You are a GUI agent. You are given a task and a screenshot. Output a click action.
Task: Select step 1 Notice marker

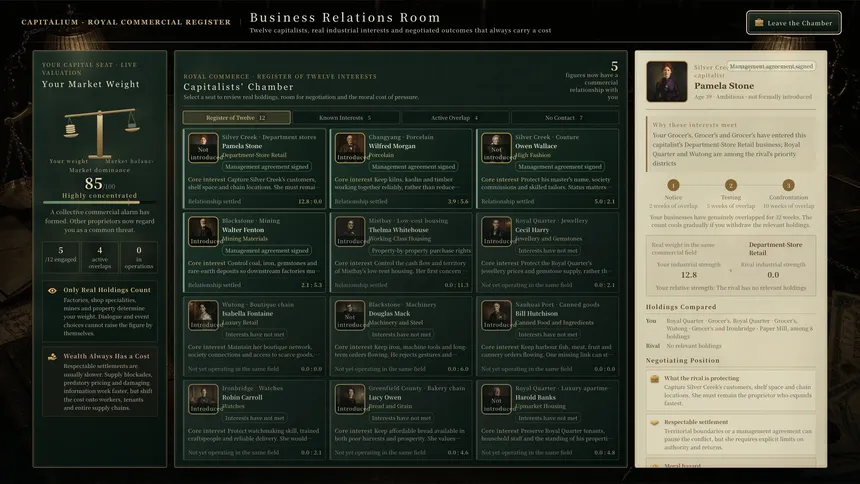point(673,185)
